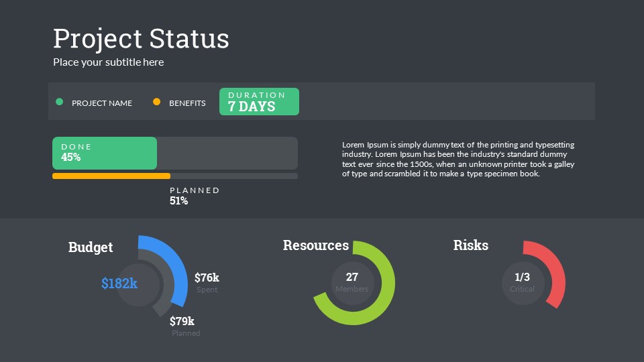Click the 27 Members center circle
This screenshot has height=362, width=644.
pos(352,282)
